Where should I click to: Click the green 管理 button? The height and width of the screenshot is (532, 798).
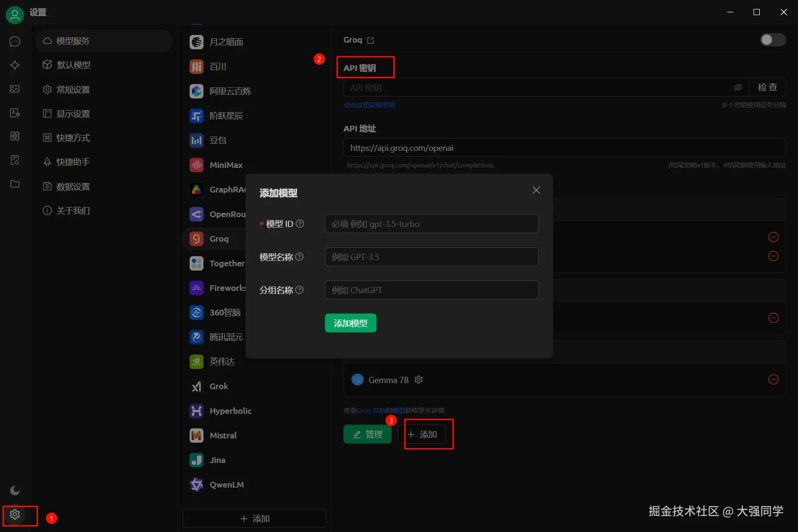[x=368, y=434]
